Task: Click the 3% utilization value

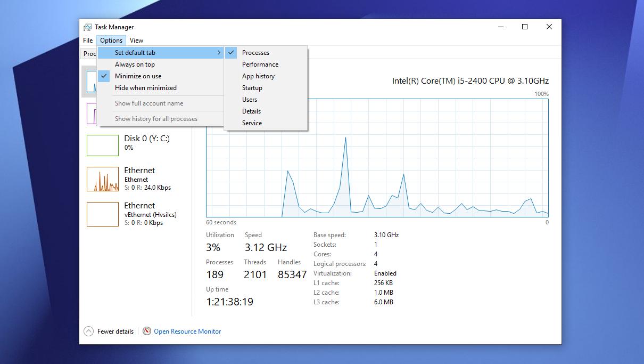Action: [213, 248]
